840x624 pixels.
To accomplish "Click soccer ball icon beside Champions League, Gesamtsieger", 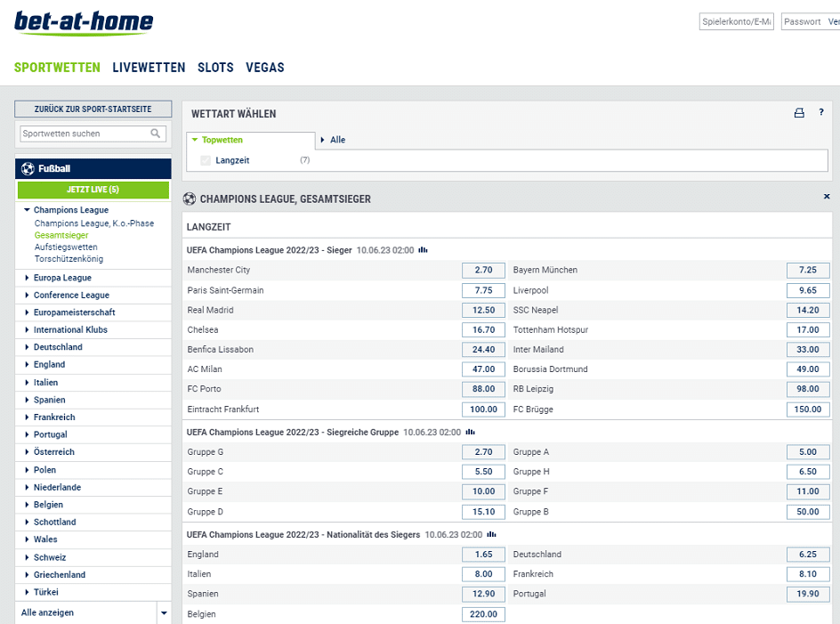I will [x=190, y=199].
